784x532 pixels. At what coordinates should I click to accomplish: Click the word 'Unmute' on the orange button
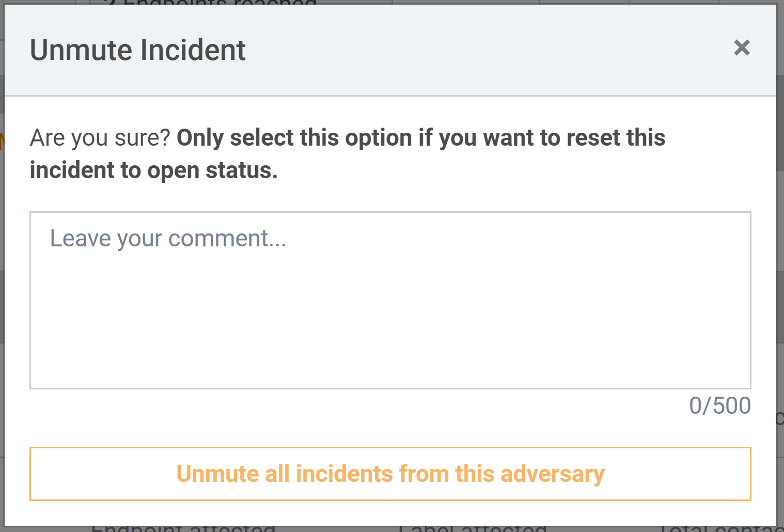pyautogui.click(x=217, y=474)
